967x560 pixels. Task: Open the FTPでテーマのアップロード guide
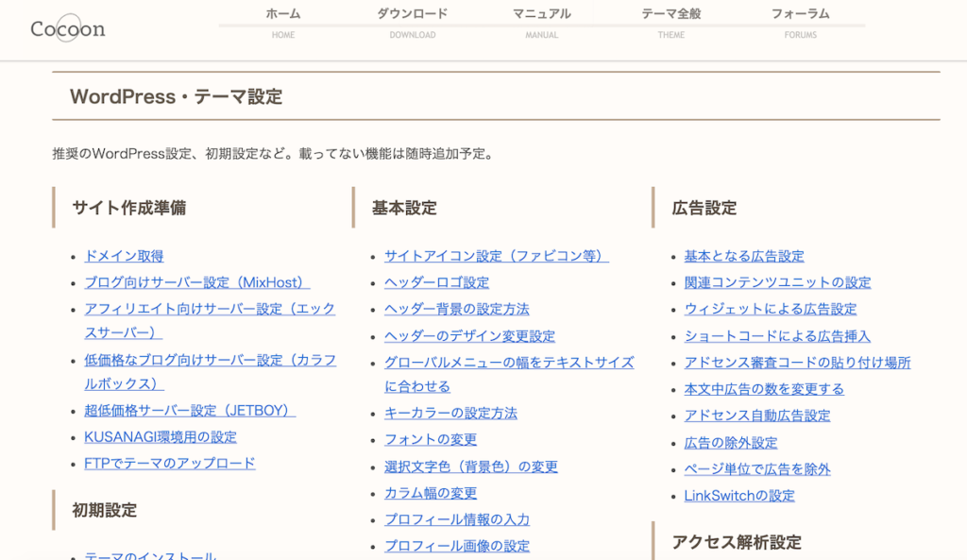(x=171, y=464)
